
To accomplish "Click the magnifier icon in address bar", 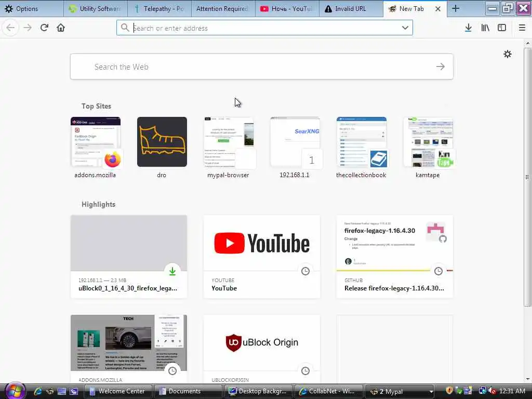I will point(125,28).
